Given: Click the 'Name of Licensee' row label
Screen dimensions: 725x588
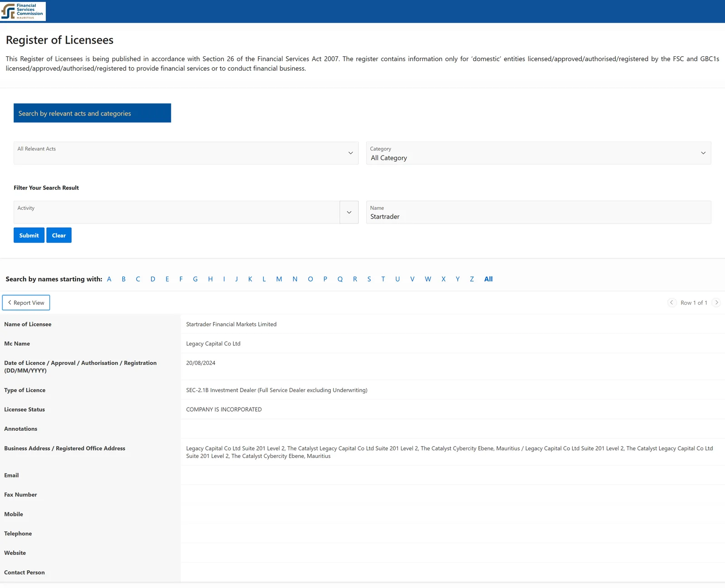Looking at the screenshot, I should pos(28,324).
